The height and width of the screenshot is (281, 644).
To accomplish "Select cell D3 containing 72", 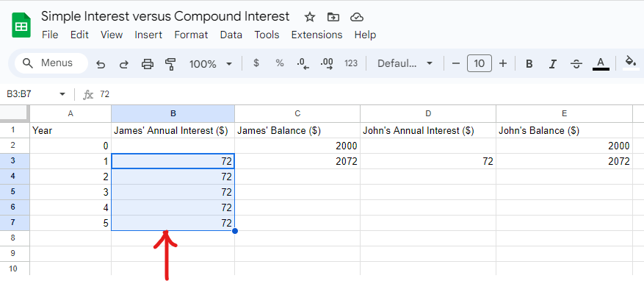I will pyautogui.click(x=428, y=161).
